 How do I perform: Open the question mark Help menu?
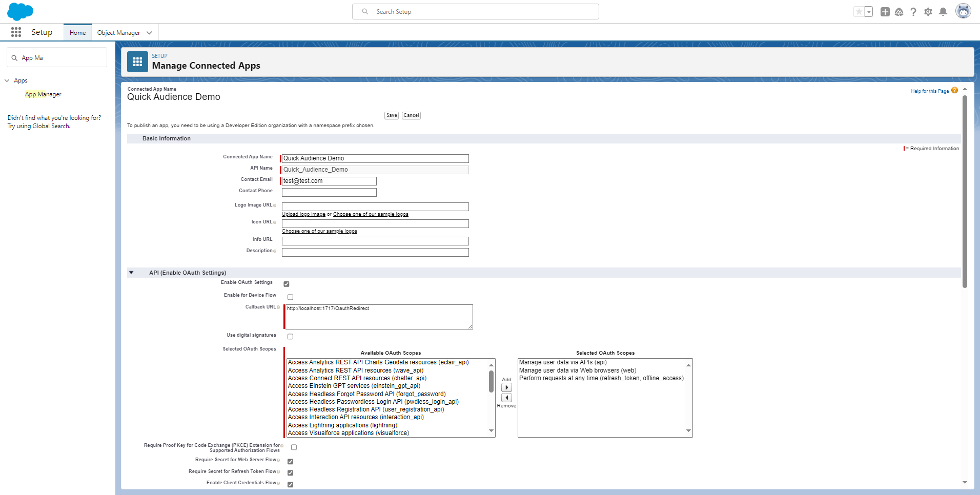(x=913, y=11)
